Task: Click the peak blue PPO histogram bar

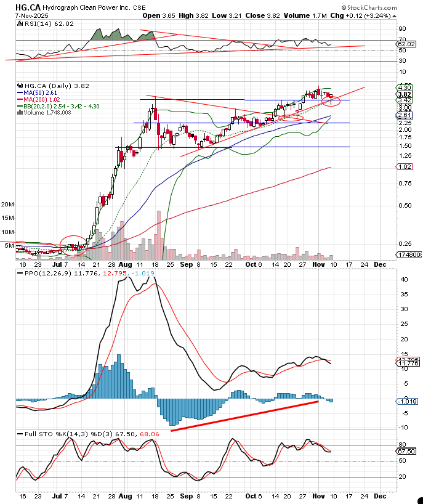Action: click(x=119, y=376)
